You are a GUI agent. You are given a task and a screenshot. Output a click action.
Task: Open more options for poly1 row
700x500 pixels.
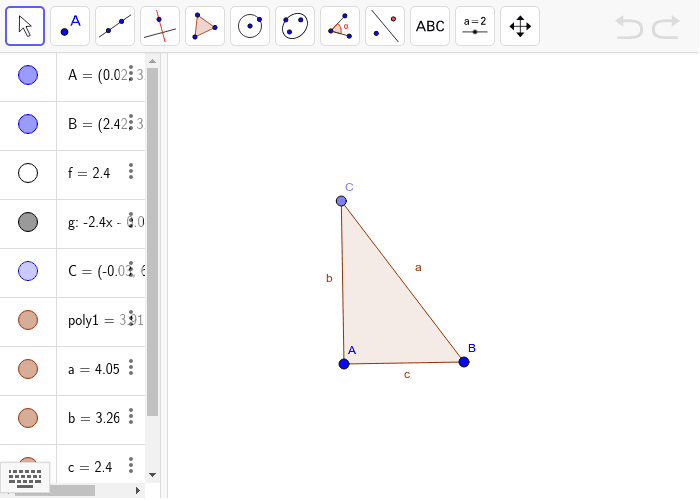[131, 318]
